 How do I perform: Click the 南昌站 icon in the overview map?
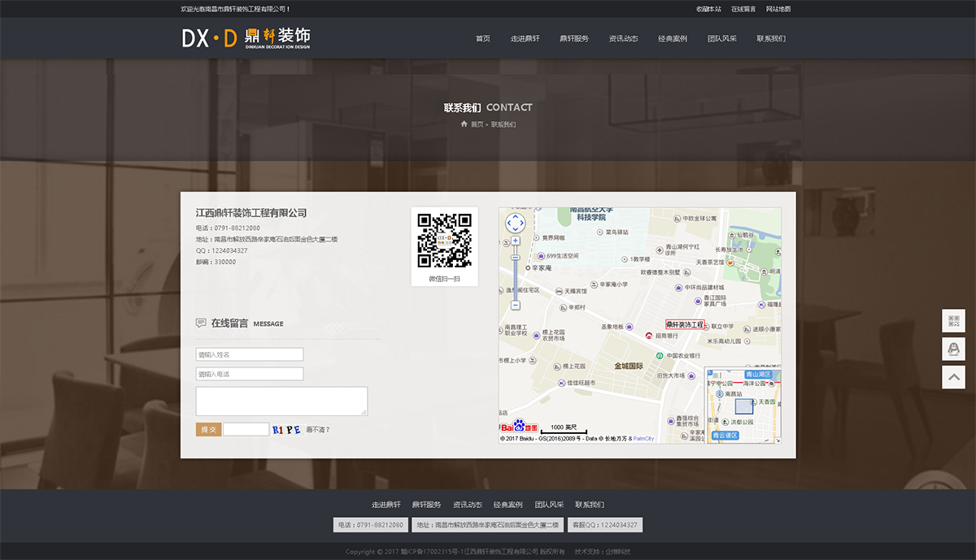tap(719, 393)
